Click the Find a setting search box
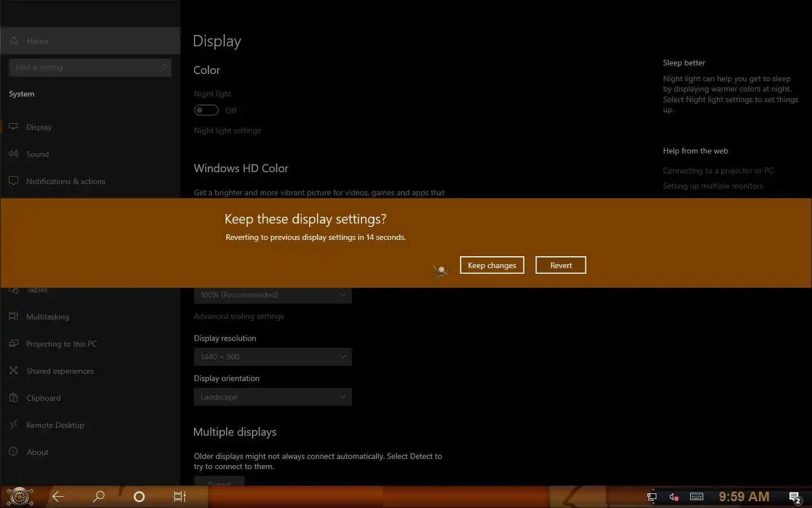Screen dimensions: 812x508 90,67
